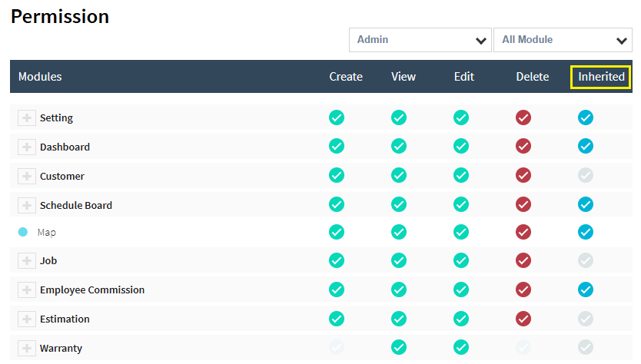Click the Schedule Board module name
This screenshot has width=641, height=364.
(76, 205)
